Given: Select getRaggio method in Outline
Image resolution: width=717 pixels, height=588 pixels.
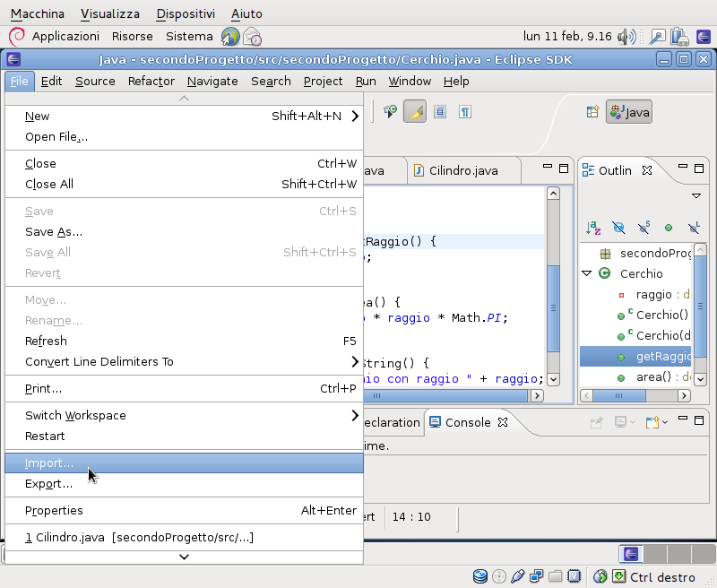Looking at the screenshot, I should point(635,356).
